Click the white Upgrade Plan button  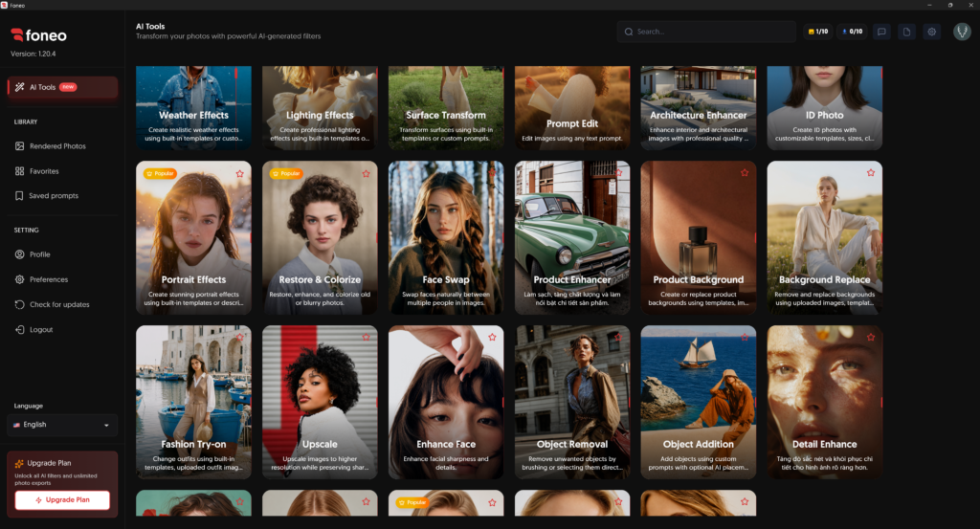(x=62, y=499)
